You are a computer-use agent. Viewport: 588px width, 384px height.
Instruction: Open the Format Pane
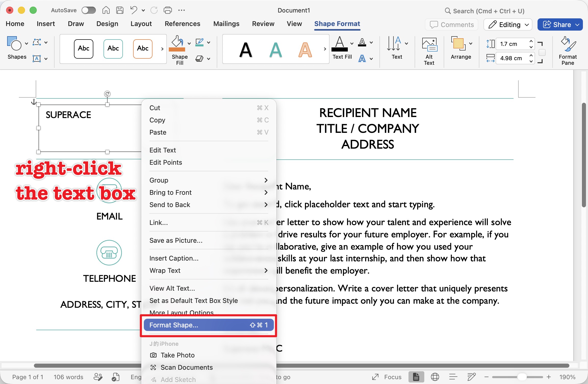[568, 51]
